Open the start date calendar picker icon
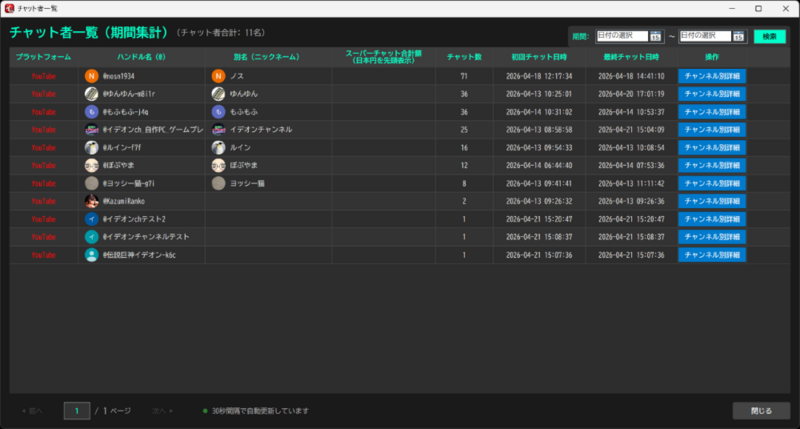The image size is (800, 429). 655,36
